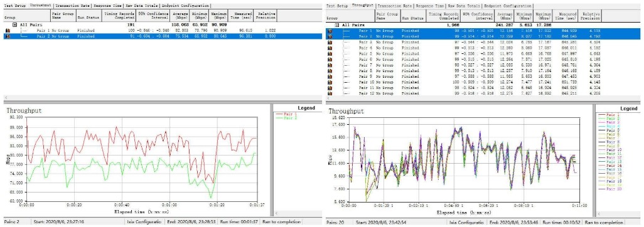Click Pair 12 row icon in right window
644x227 pixels.
(330, 93)
